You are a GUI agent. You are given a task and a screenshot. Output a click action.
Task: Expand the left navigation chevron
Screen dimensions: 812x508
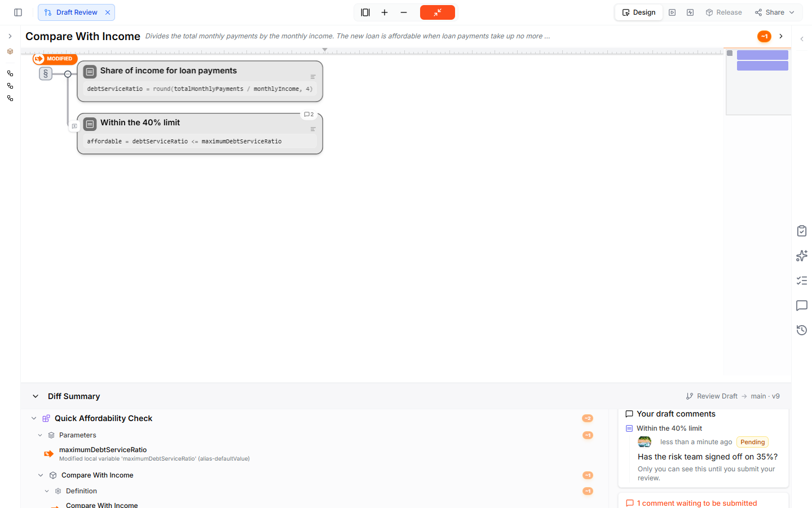point(10,36)
